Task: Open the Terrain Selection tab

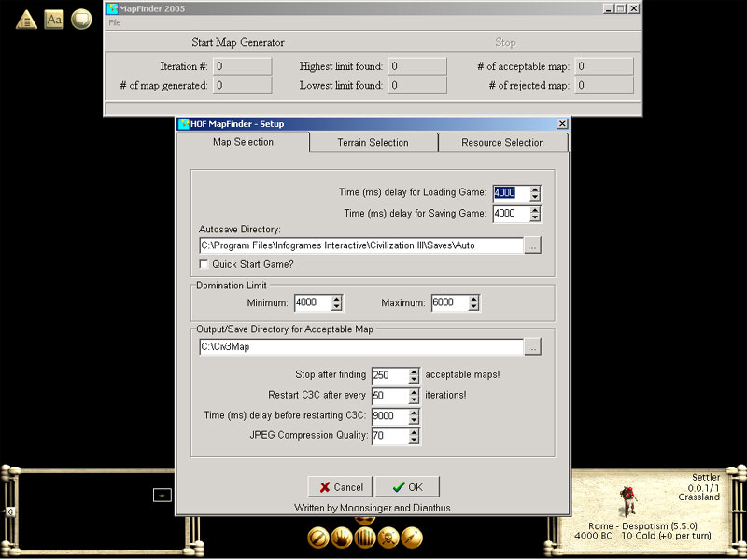Action: click(373, 143)
